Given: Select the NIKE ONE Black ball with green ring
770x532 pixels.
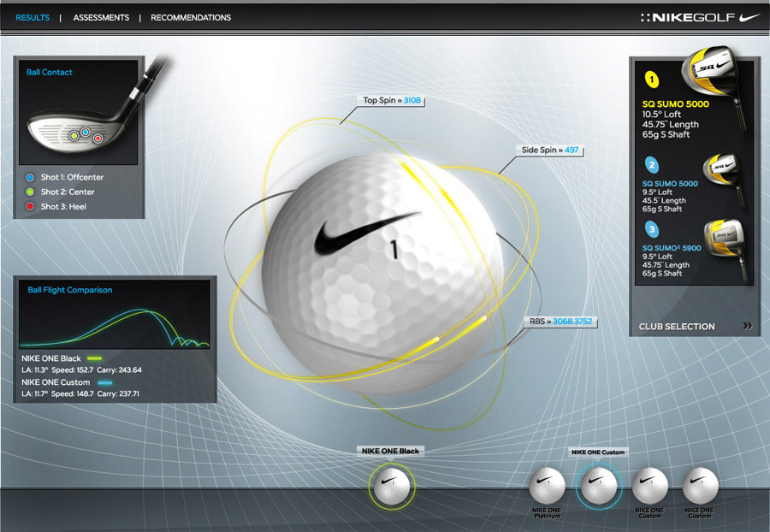Looking at the screenshot, I should coord(391,486).
